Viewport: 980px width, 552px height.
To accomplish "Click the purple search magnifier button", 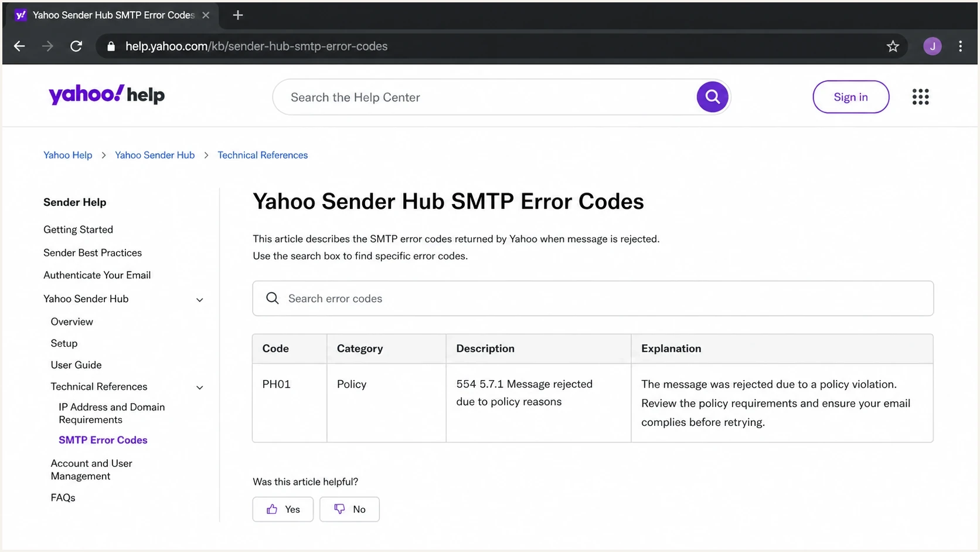I will coord(712,97).
